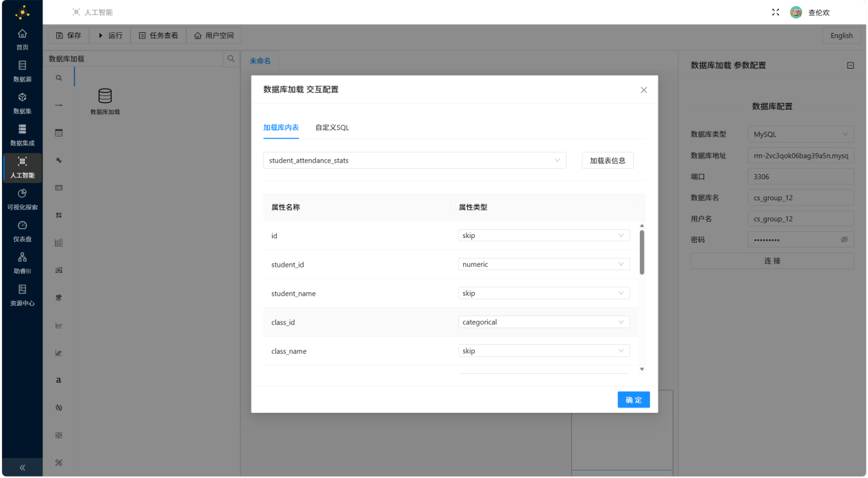Switch language with the English button

tap(841, 36)
